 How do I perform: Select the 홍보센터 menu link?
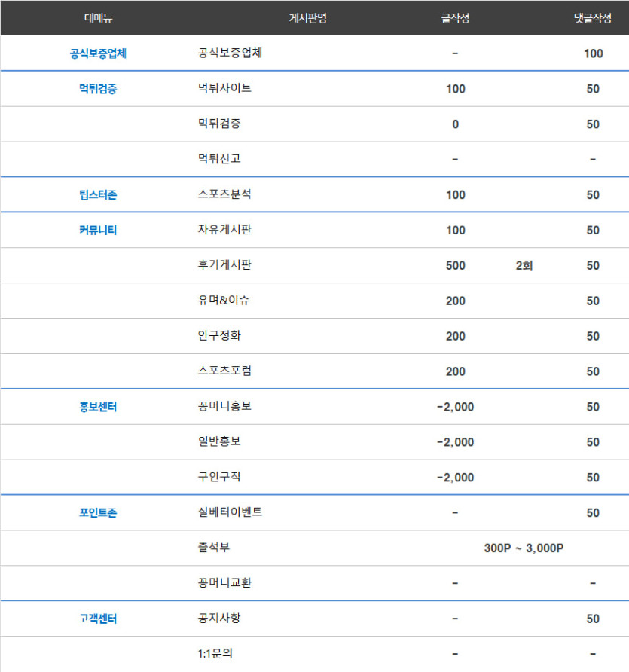(98, 407)
